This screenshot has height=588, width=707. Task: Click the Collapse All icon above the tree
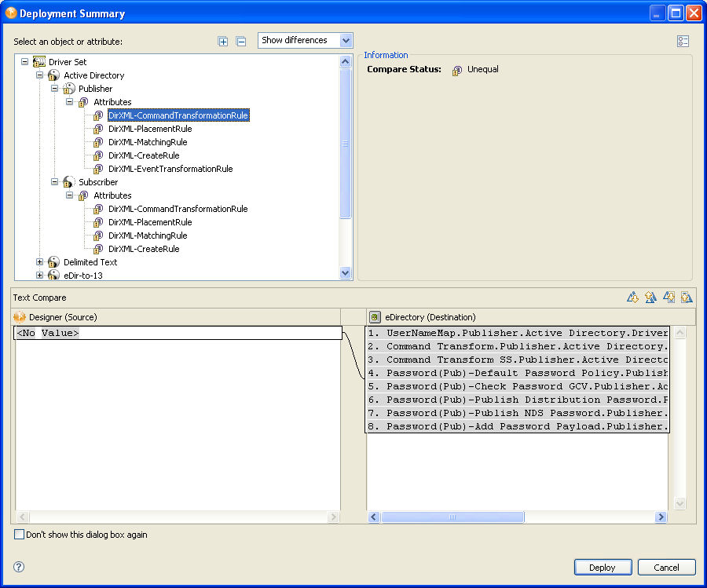pyautogui.click(x=241, y=42)
